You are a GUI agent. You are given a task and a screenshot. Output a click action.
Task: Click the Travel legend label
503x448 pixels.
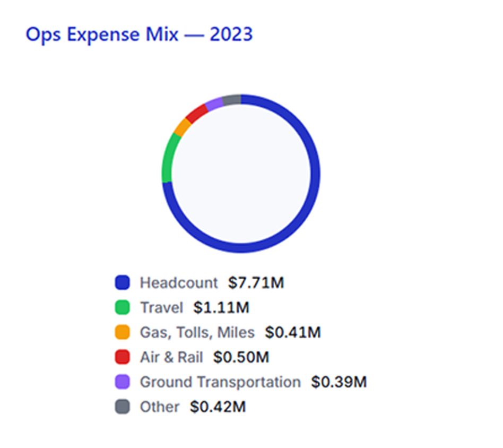click(161, 308)
